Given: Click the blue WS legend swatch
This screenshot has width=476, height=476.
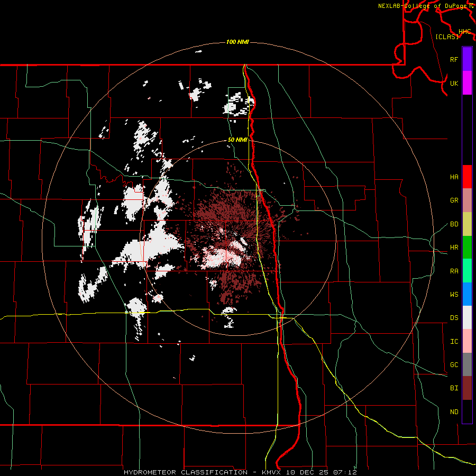Looking at the screenshot, I should point(467,294).
